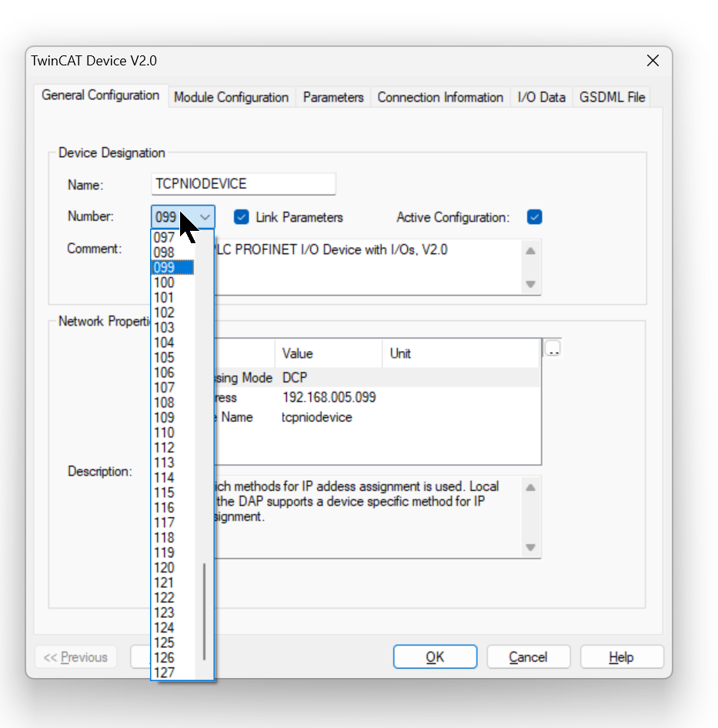Pick 103 in the number list
The image size is (718, 728).
point(172,328)
